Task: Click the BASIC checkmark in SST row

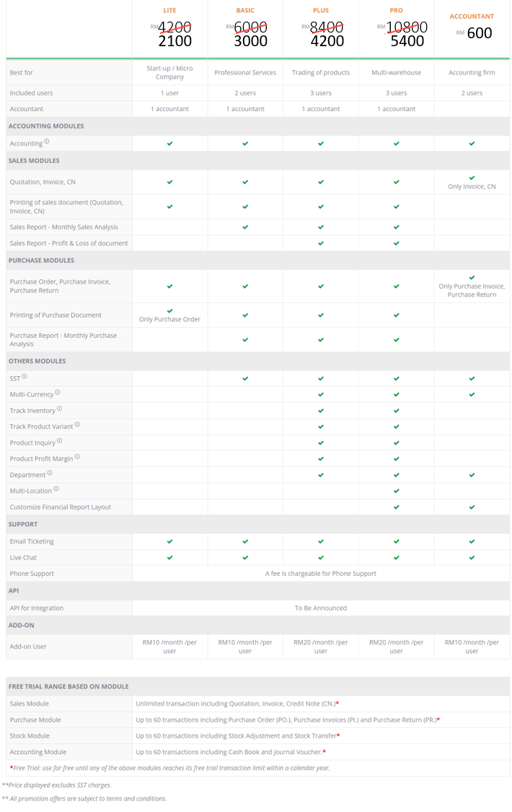Action: (245, 378)
